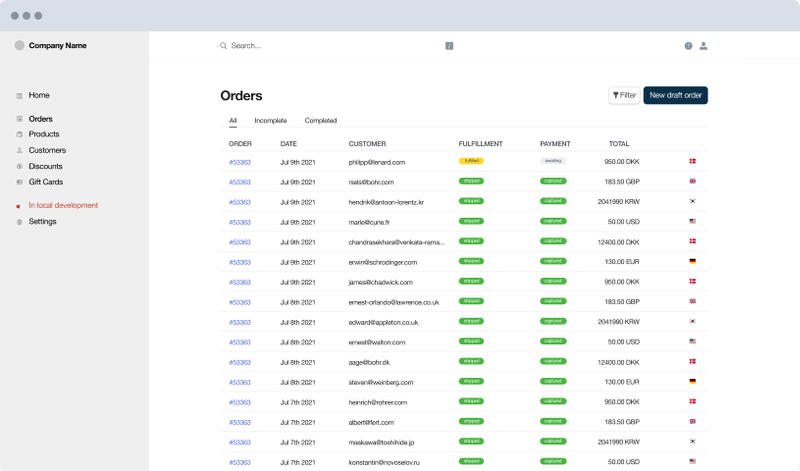Click the search magnifier icon

click(223, 46)
